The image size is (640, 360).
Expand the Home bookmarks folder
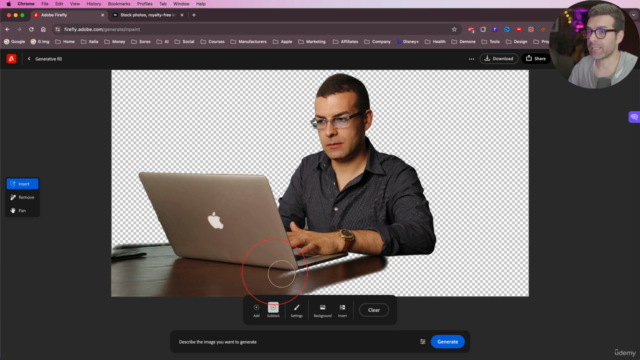[x=65, y=42]
